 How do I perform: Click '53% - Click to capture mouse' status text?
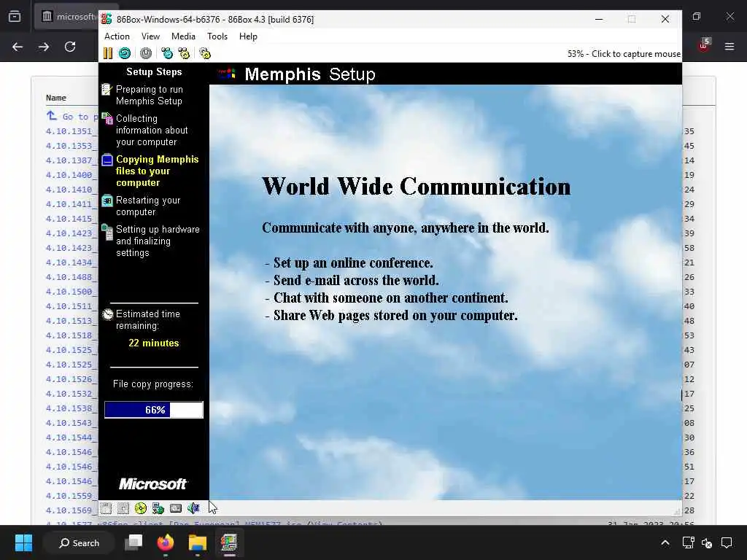[624, 54]
